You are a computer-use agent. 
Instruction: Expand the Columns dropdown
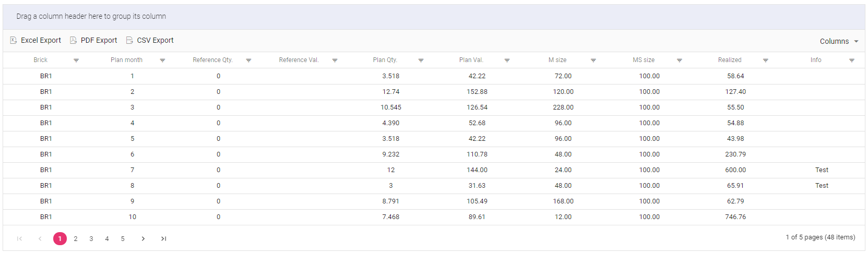click(x=839, y=41)
